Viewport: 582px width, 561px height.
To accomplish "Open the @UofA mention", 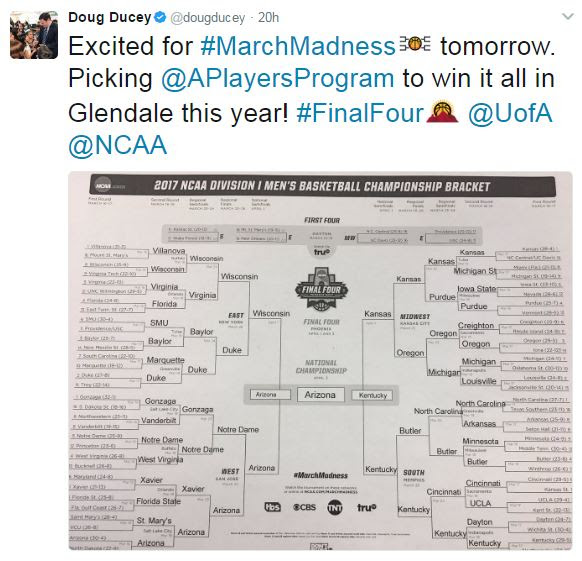I will pos(510,112).
